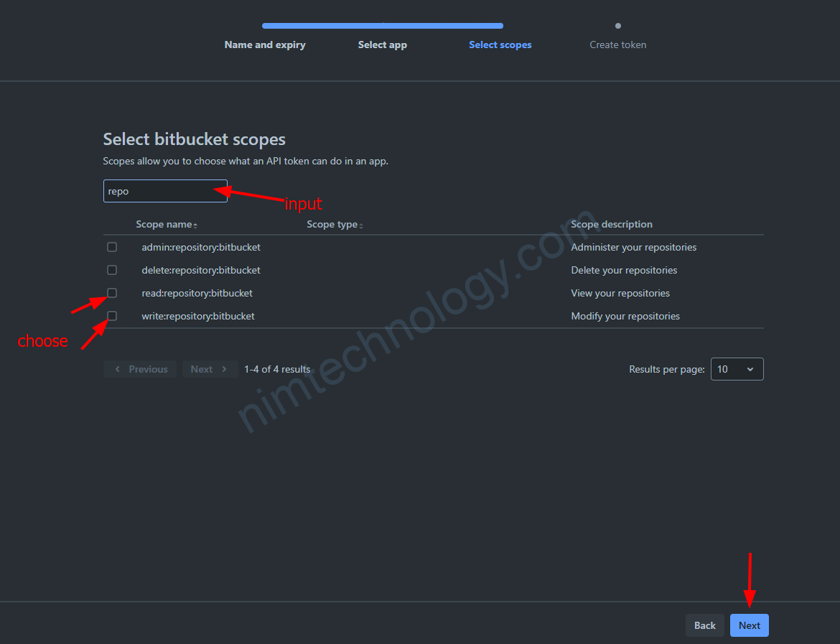Sort by Scope name column arrow
This screenshot has height=644, width=840.
[195, 225]
